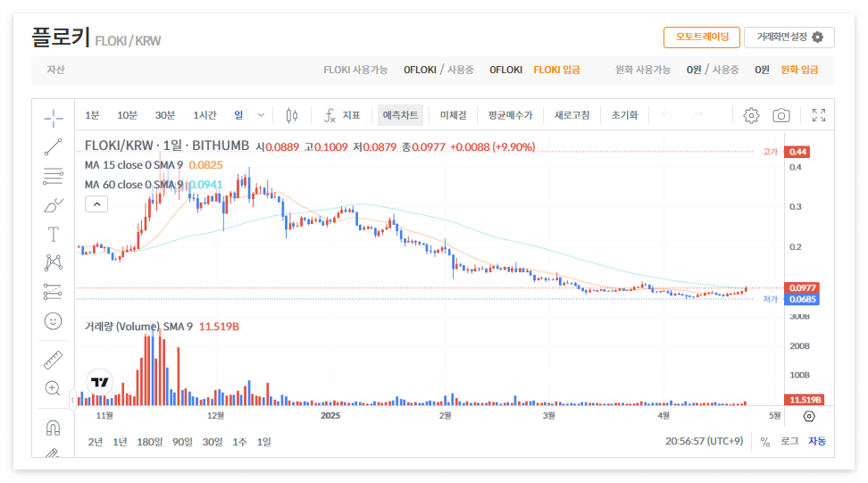Click the TradingView logo
Viewport: 868px width, 483px height.
click(x=100, y=382)
